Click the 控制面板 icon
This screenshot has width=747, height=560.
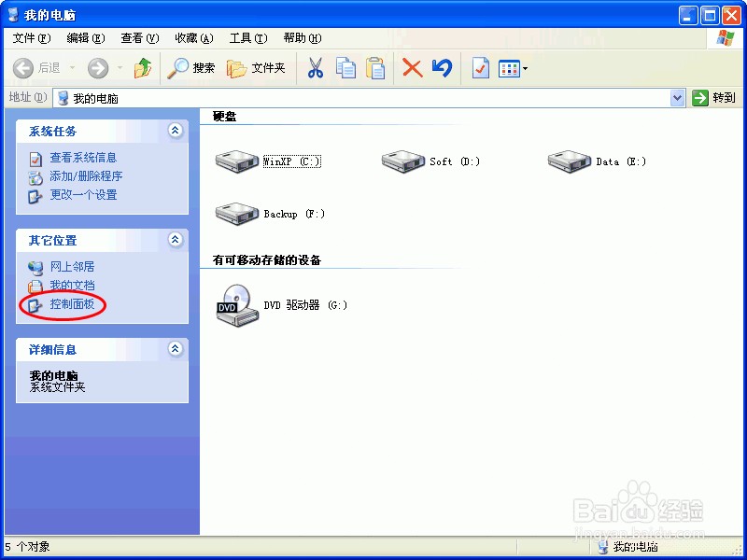pos(35,305)
